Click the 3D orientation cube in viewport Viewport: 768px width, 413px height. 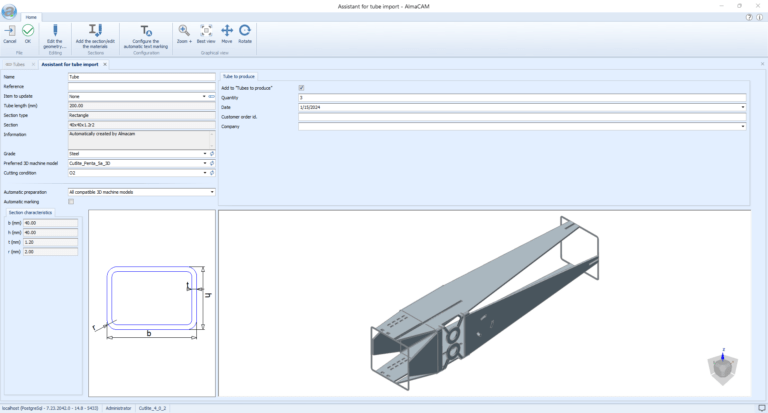722,367
